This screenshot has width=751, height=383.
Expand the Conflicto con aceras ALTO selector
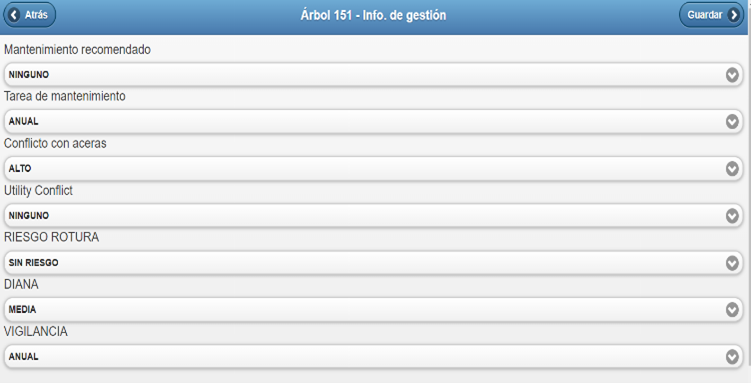coord(373,169)
